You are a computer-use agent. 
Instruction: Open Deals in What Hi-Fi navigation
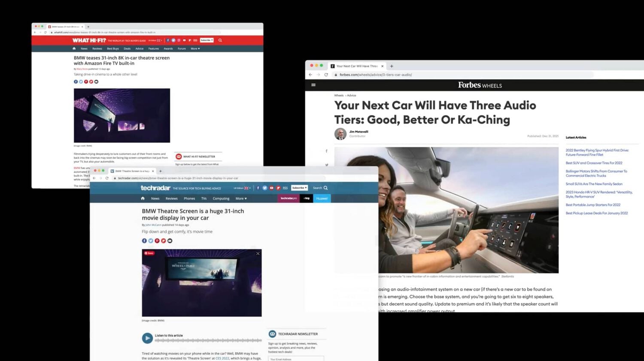[x=127, y=49]
